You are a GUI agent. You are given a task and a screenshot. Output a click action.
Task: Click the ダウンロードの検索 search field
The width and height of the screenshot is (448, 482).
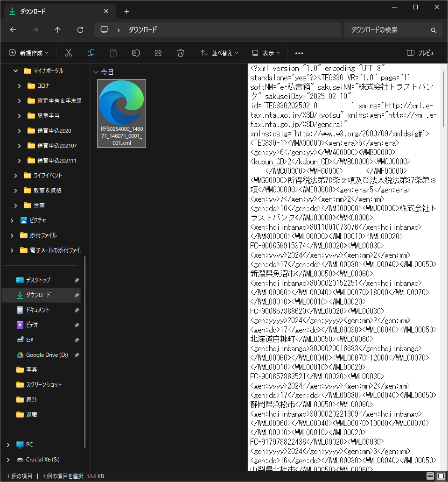393,30
